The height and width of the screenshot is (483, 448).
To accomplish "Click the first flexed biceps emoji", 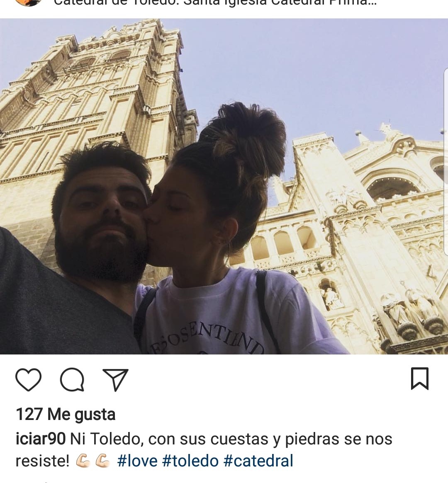I will pyautogui.click(x=83, y=461).
